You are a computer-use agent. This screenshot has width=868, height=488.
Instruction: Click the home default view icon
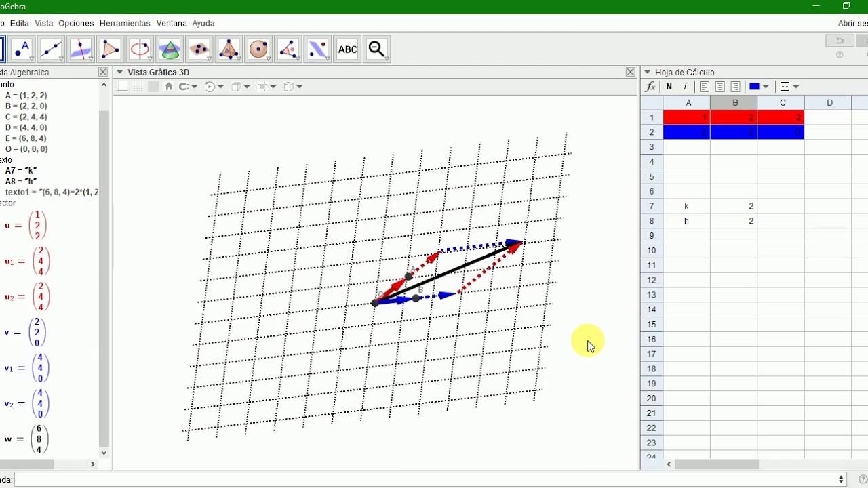click(x=169, y=87)
